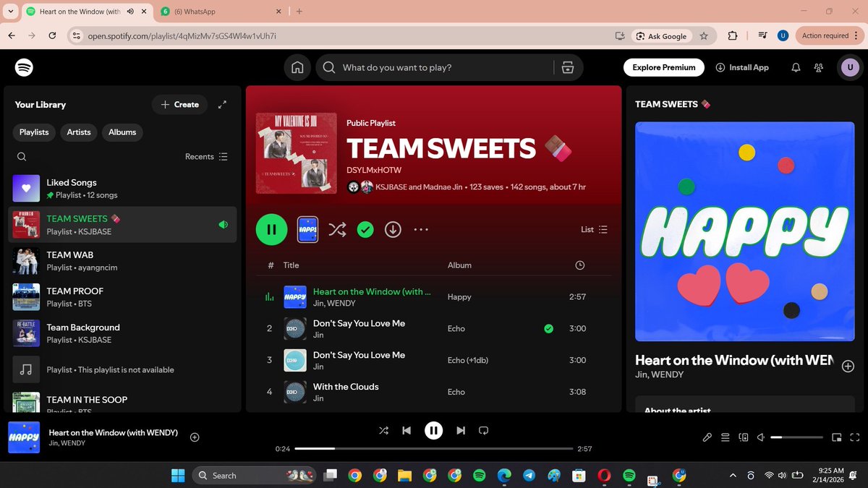This screenshot has height=488, width=868.
Task: Open the Friend Activity icon
Action: click(x=819, y=67)
